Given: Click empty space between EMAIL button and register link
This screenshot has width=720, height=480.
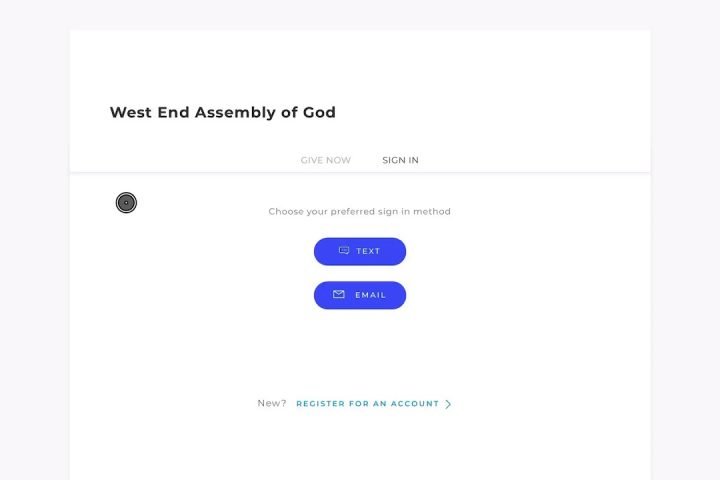Looking at the screenshot, I should 360,350.
